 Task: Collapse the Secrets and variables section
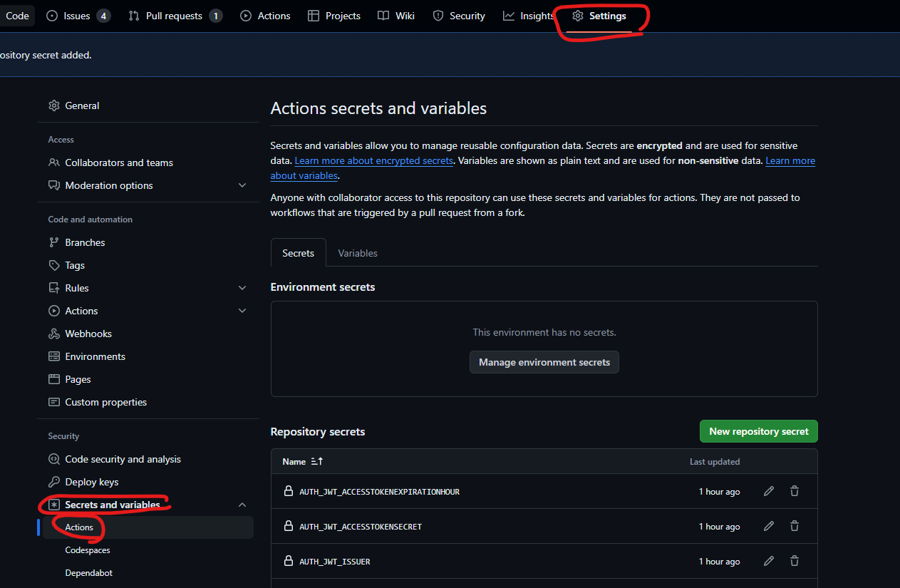click(242, 505)
